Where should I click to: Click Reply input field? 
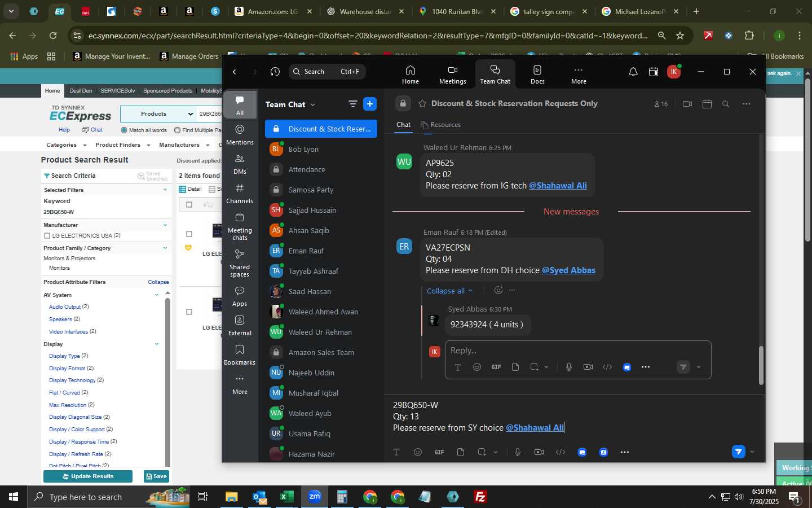[577, 351]
